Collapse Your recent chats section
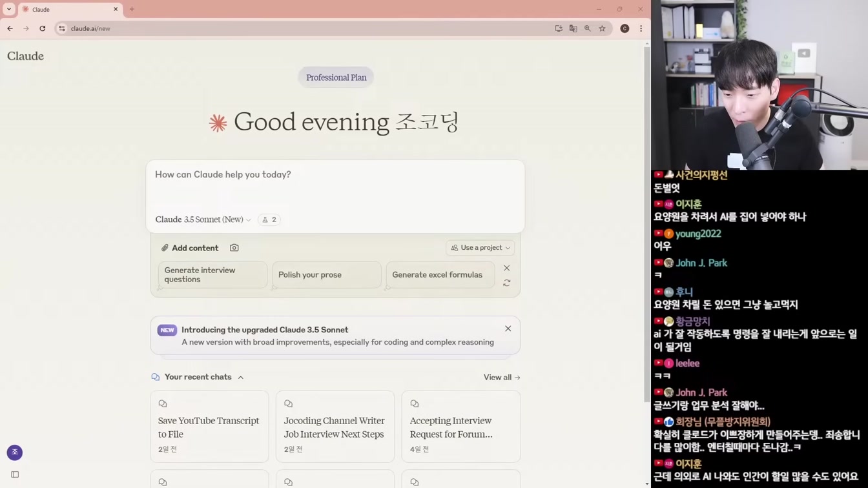 click(x=241, y=378)
